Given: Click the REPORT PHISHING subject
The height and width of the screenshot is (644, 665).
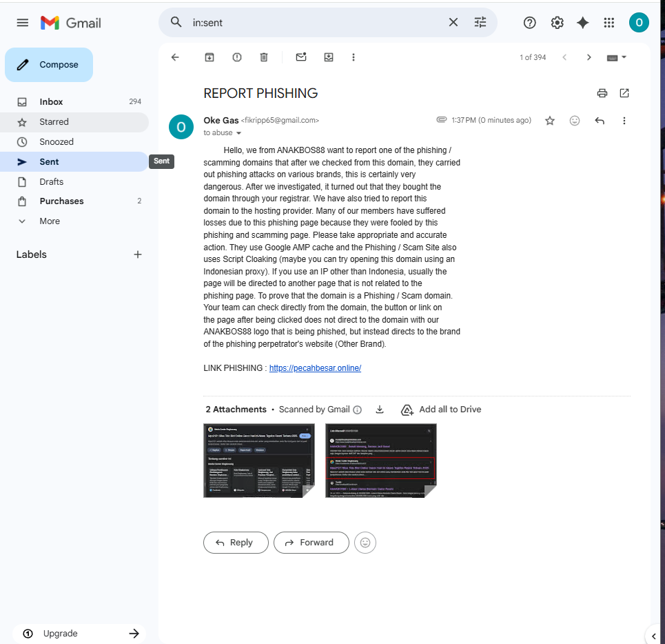Looking at the screenshot, I should click(260, 93).
